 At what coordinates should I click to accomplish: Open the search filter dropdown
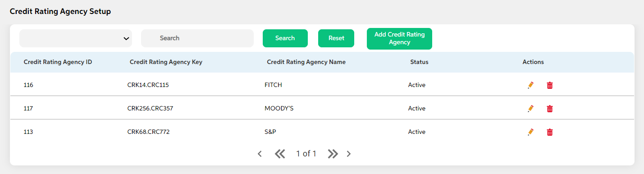click(76, 38)
